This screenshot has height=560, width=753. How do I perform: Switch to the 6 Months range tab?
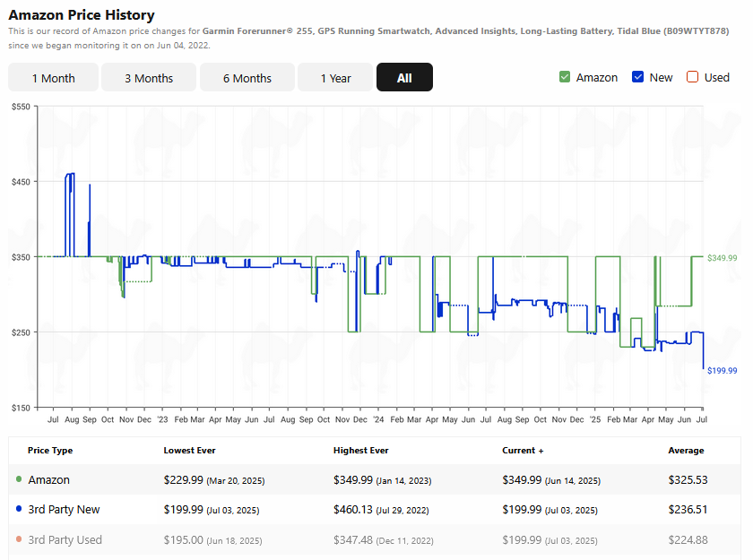tap(247, 77)
